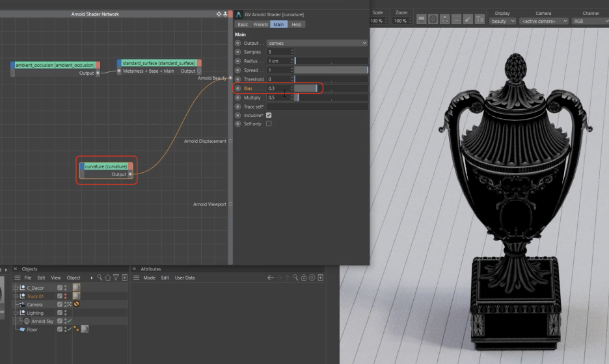Click the material sphere tag on Truck 01
Screen dimensions: 609x364
click(77, 296)
